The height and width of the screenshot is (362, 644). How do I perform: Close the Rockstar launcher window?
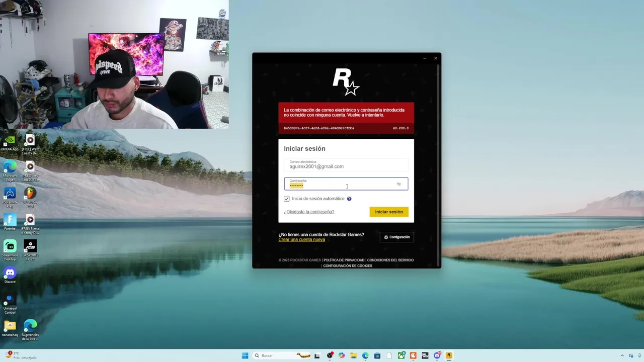tap(435, 58)
